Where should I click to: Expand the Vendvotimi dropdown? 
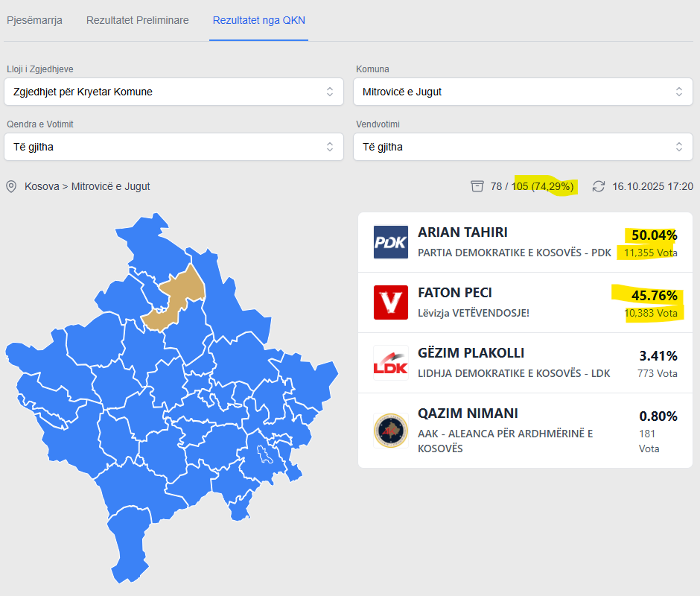(x=523, y=147)
